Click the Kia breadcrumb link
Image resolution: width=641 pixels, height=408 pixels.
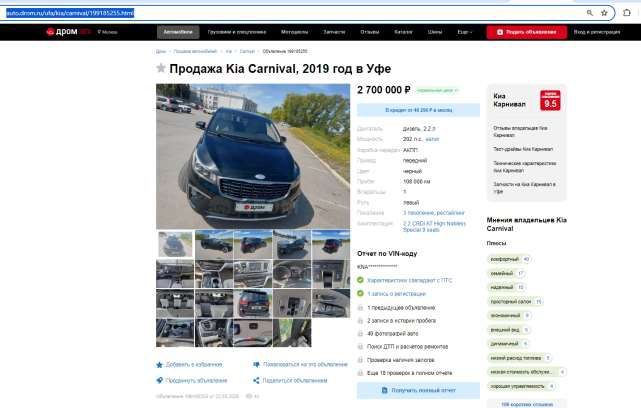pos(229,52)
